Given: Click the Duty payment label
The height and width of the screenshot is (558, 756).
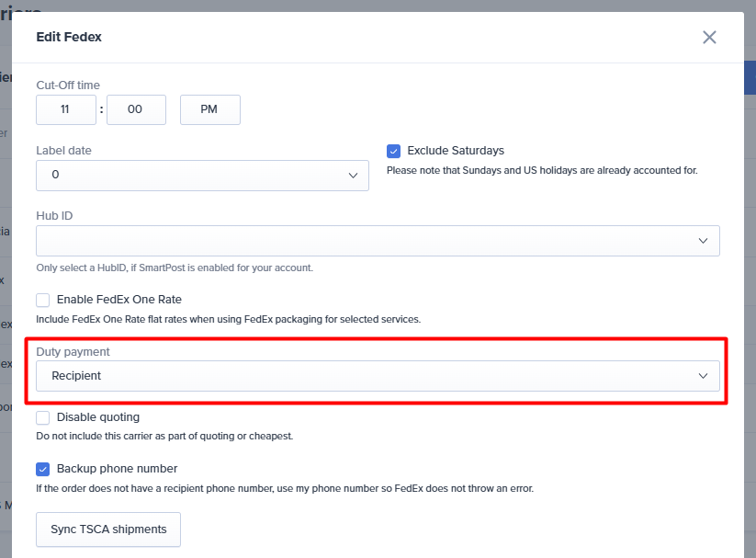Looking at the screenshot, I should point(73,352).
